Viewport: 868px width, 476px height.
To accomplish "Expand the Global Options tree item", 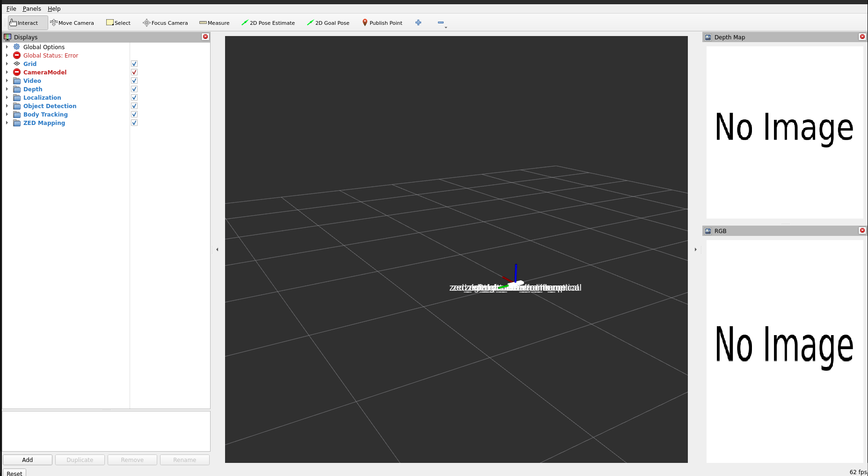I will 7,47.
